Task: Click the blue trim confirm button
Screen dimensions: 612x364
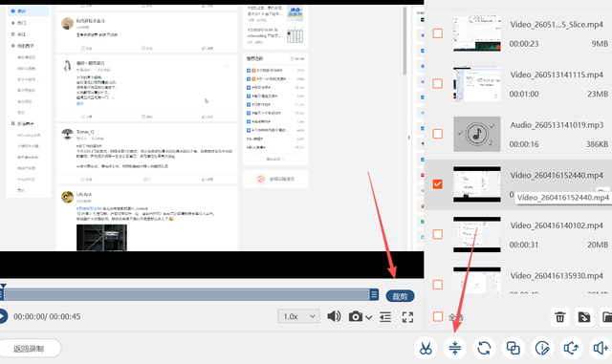Action: 400,296
